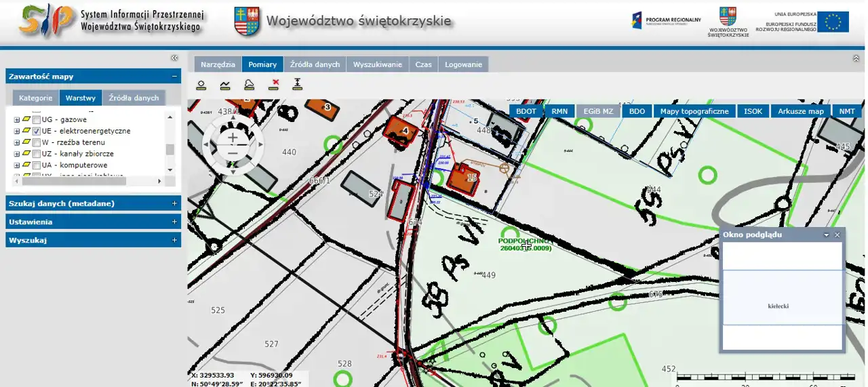Collapse the left sidebar with double-arrow icon
This screenshot has width=868, height=387.
pos(174,58)
